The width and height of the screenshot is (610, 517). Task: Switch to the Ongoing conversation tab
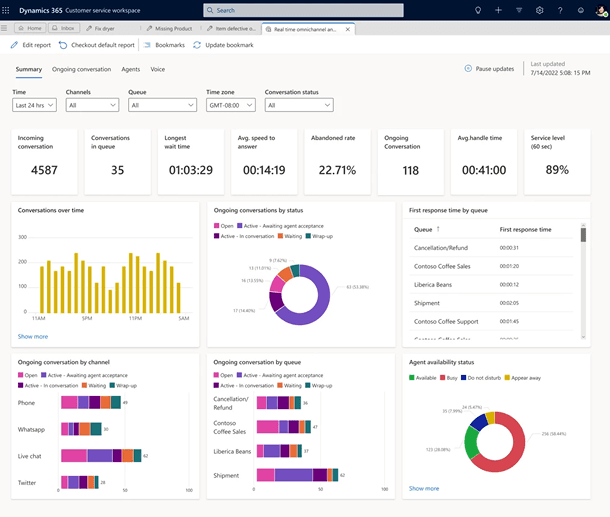tap(81, 69)
